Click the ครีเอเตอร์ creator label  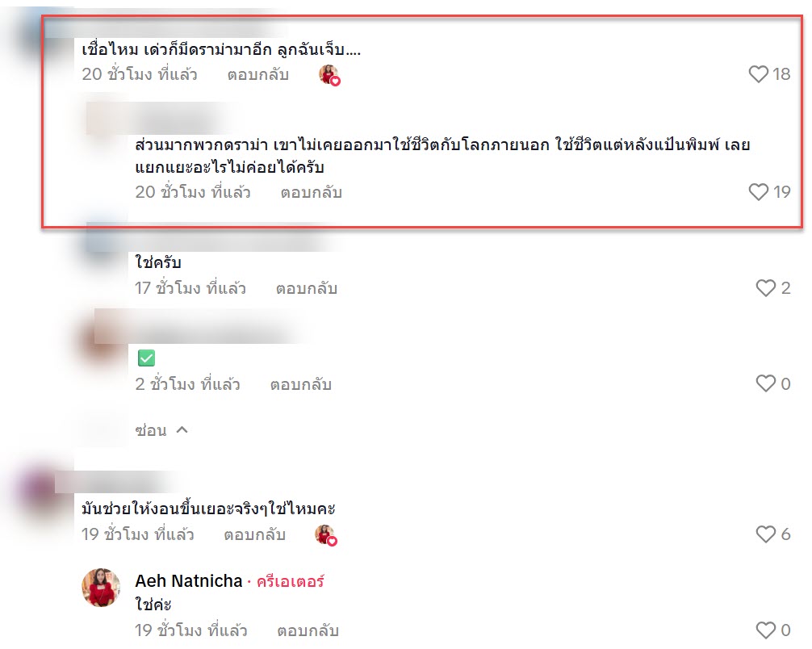291,582
